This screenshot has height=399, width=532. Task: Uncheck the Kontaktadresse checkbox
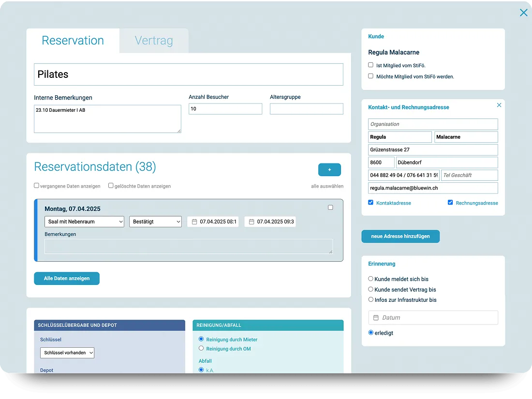(370, 202)
